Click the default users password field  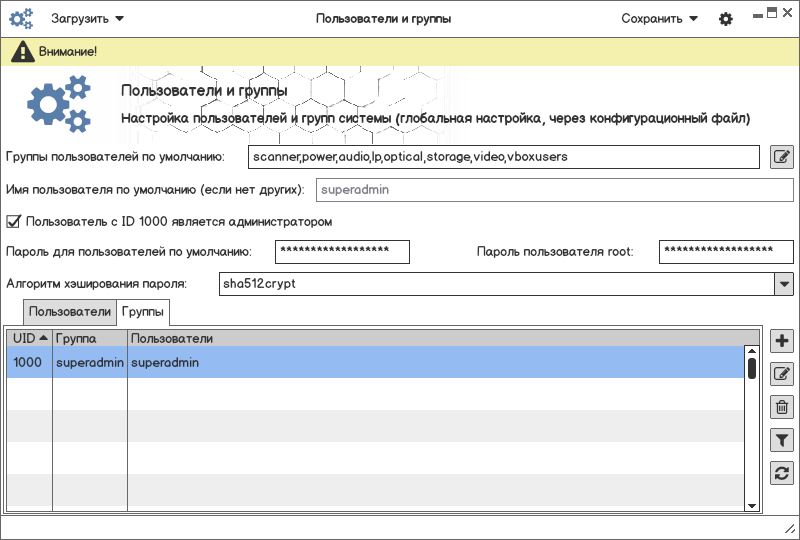point(344,251)
